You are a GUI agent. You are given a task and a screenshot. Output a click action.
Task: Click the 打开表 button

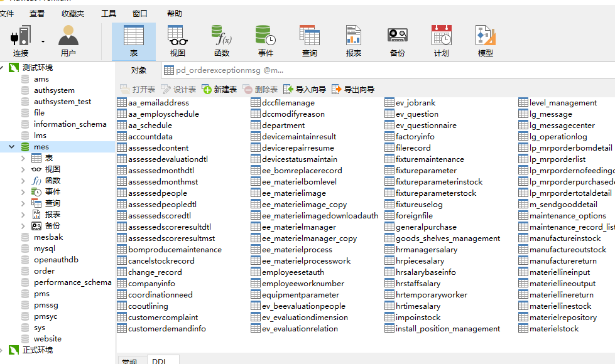click(x=138, y=89)
